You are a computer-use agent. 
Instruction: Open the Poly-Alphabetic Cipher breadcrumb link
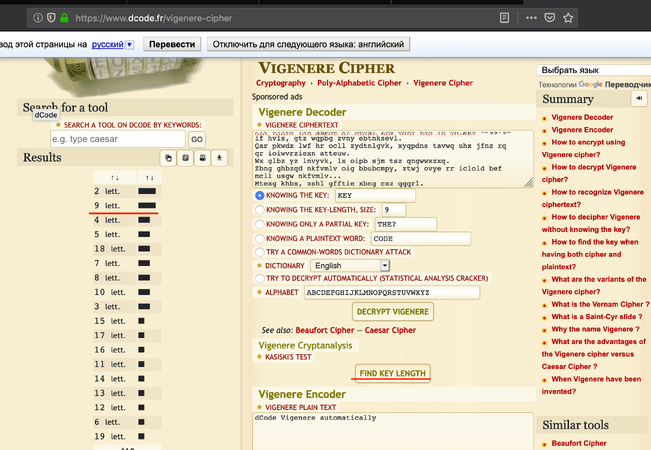[359, 83]
